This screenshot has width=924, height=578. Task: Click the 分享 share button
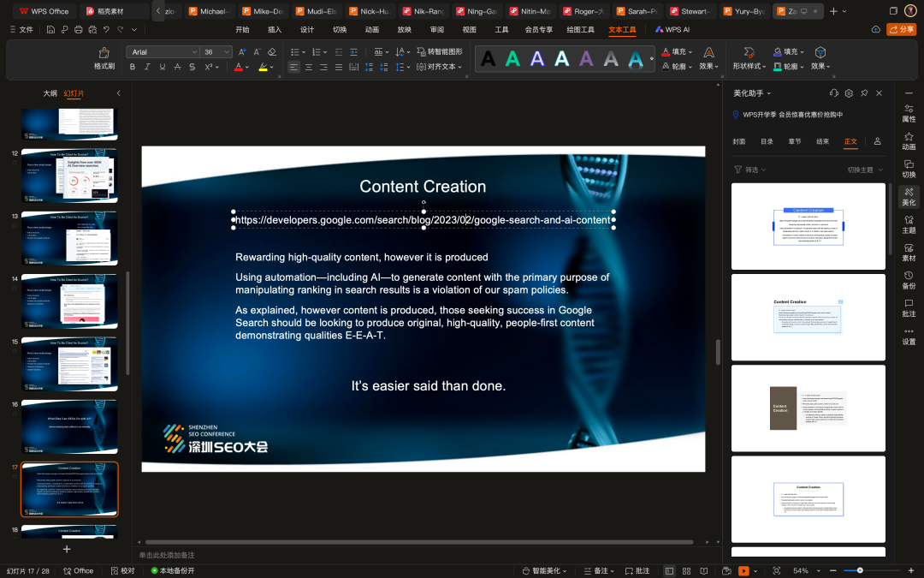[902, 29]
